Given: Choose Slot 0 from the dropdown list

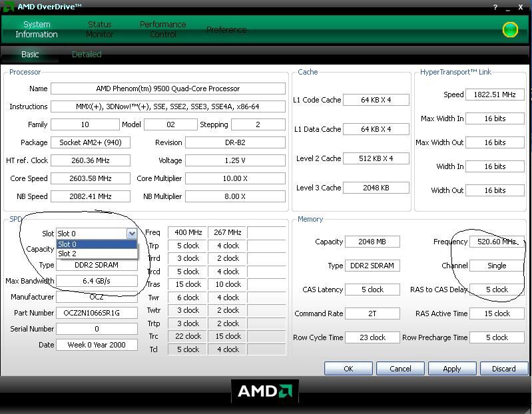Looking at the screenshot, I should (97, 244).
